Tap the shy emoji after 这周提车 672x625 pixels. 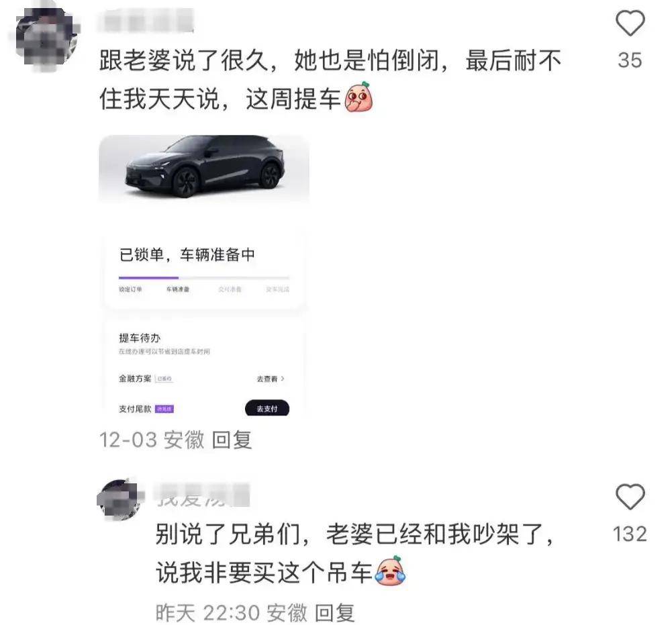[x=358, y=97]
